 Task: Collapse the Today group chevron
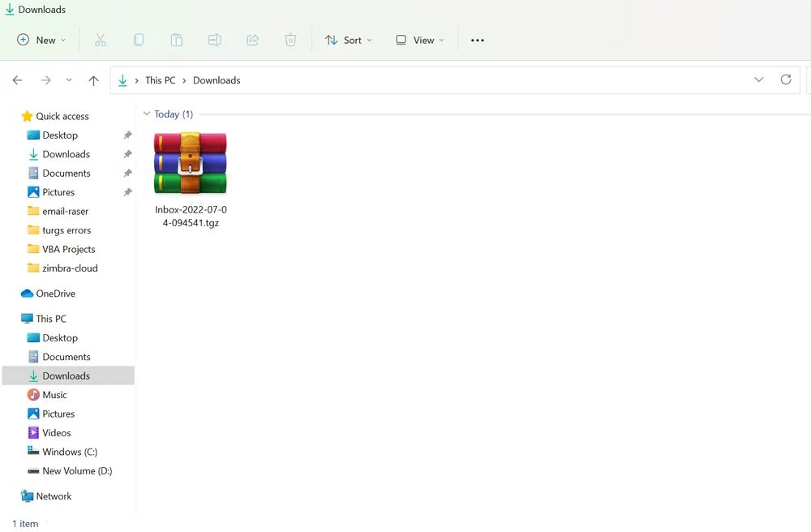tap(147, 114)
